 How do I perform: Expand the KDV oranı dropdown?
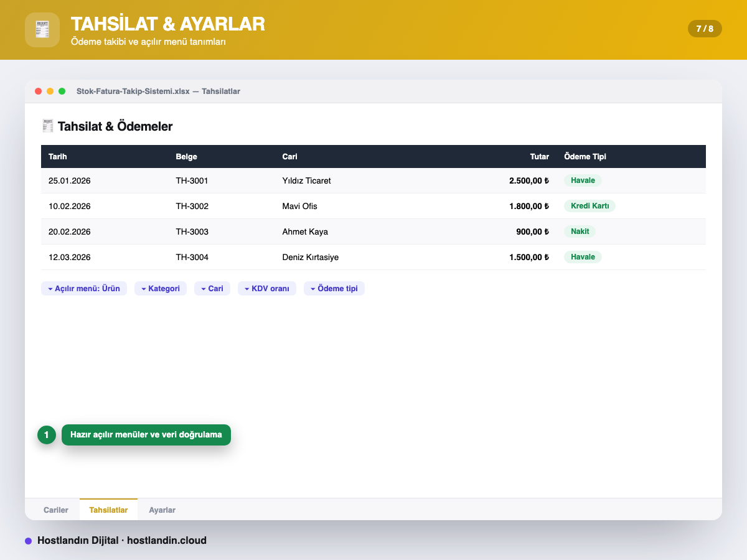(x=267, y=289)
